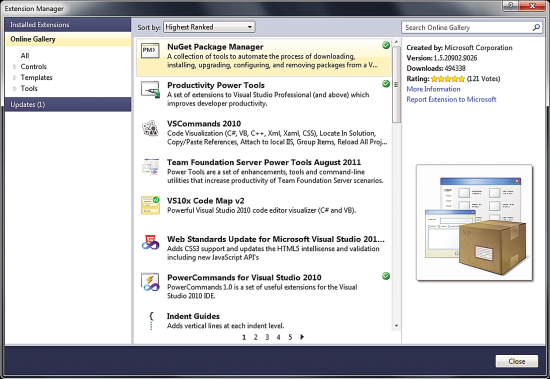Click the list scroll down arrow
This screenshot has height=379, width=550.
[396, 326]
